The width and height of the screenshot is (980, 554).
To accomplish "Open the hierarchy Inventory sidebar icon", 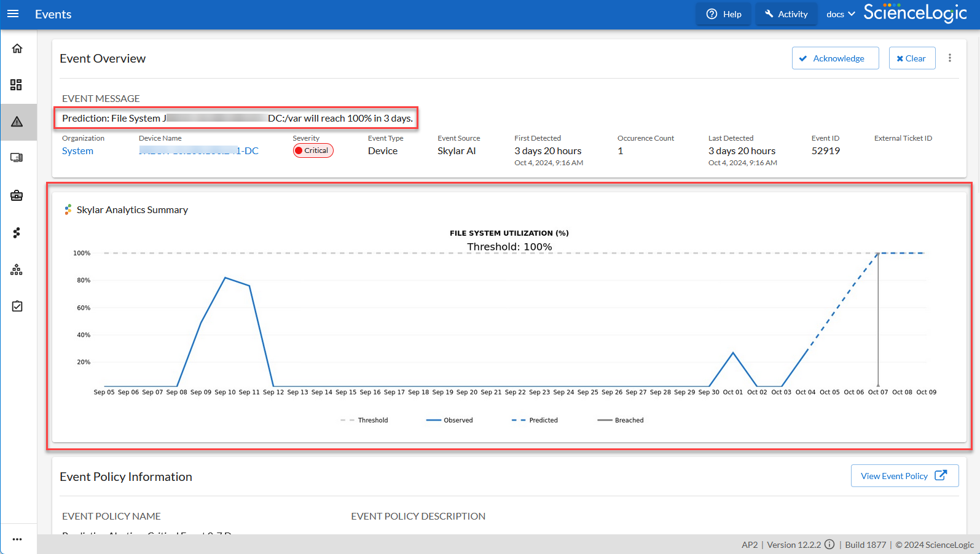I will [17, 270].
